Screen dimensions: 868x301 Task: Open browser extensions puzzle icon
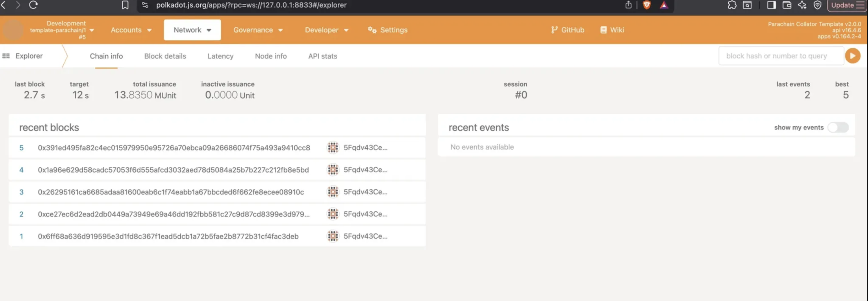tap(732, 5)
